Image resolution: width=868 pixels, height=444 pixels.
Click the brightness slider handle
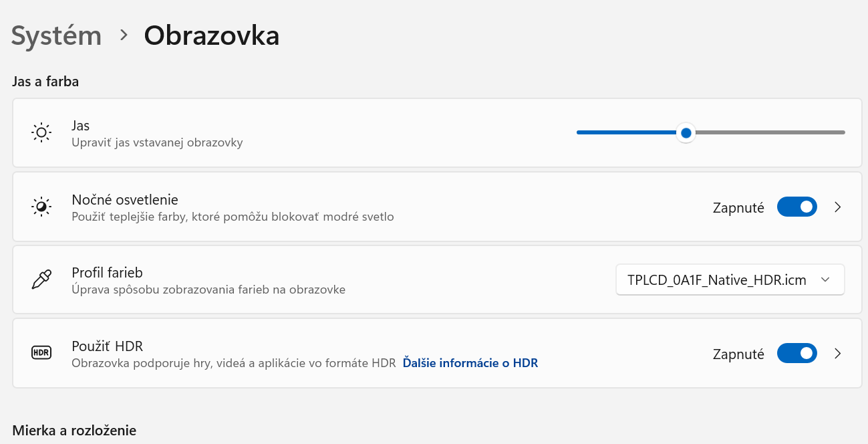(686, 132)
